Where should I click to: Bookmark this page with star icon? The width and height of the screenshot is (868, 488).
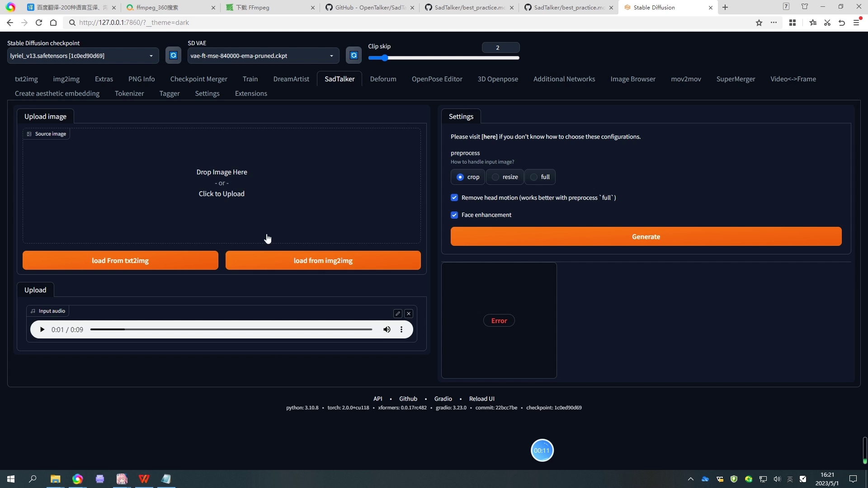click(759, 23)
